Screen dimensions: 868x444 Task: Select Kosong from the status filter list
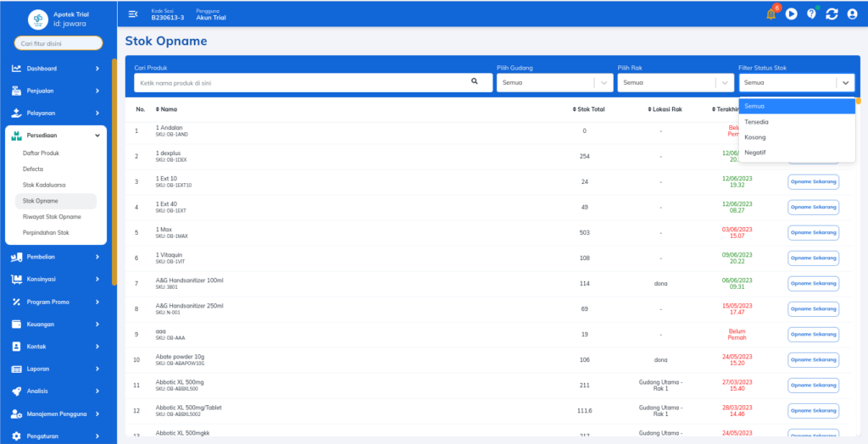(754, 137)
